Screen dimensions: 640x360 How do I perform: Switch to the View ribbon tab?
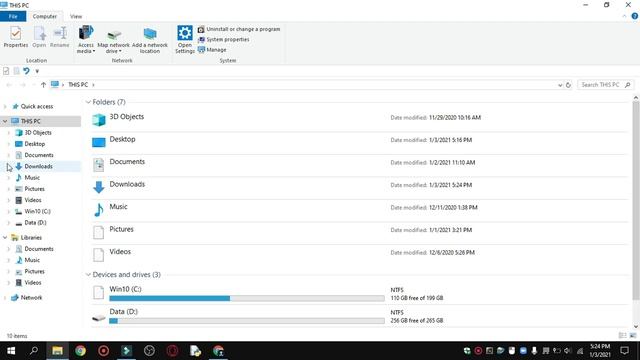(76, 16)
